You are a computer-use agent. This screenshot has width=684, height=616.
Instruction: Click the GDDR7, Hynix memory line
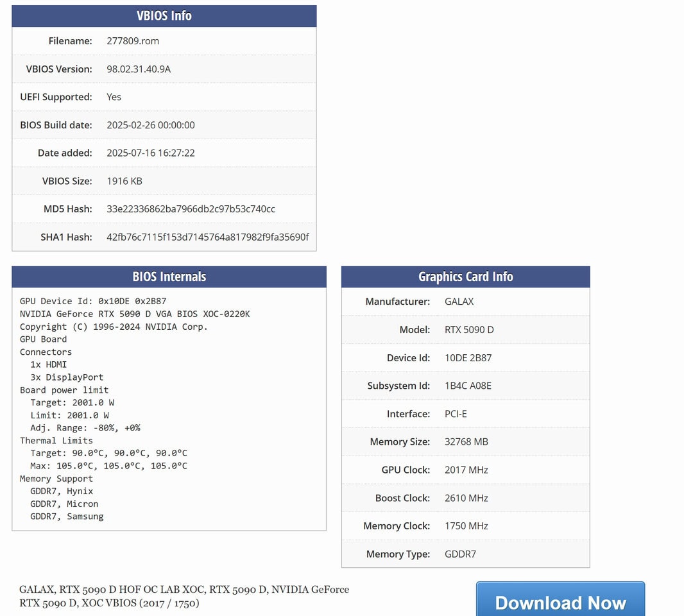pos(62,491)
